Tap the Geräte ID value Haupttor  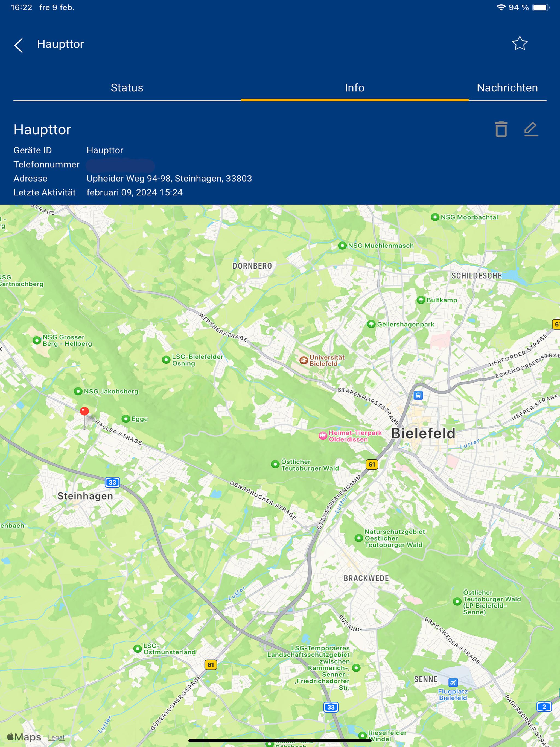(x=105, y=150)
